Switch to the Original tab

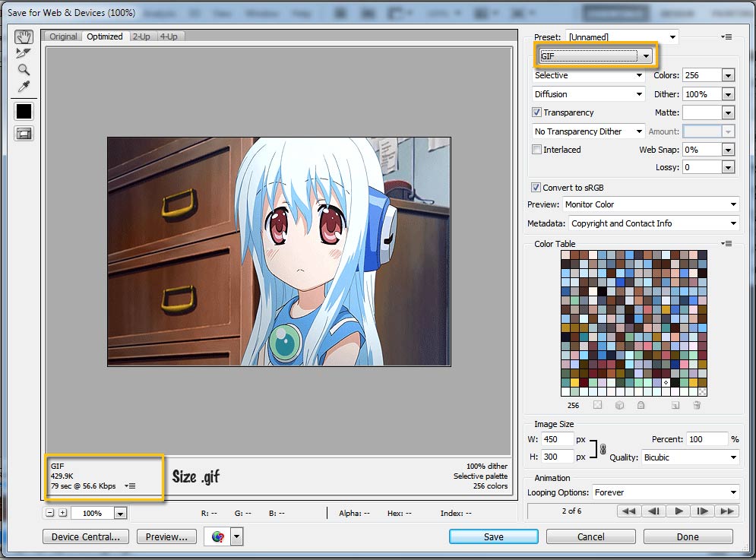[x=63, y=36]
